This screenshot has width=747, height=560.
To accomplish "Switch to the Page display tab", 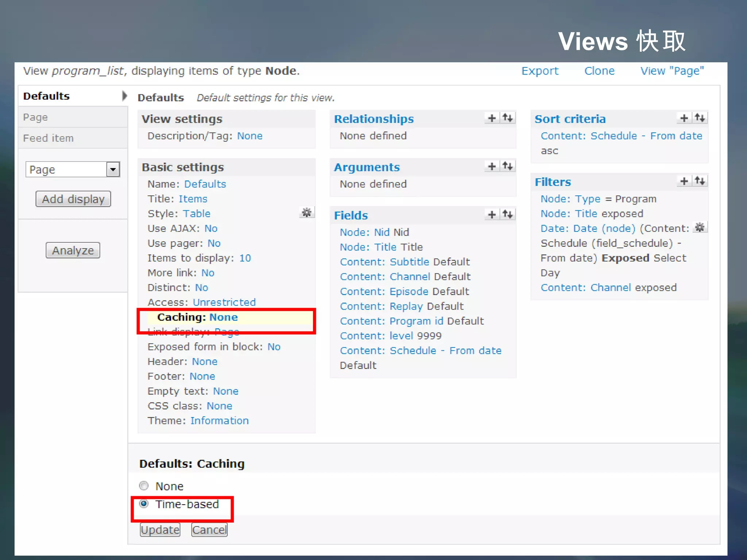I will [x=35, y=117].
